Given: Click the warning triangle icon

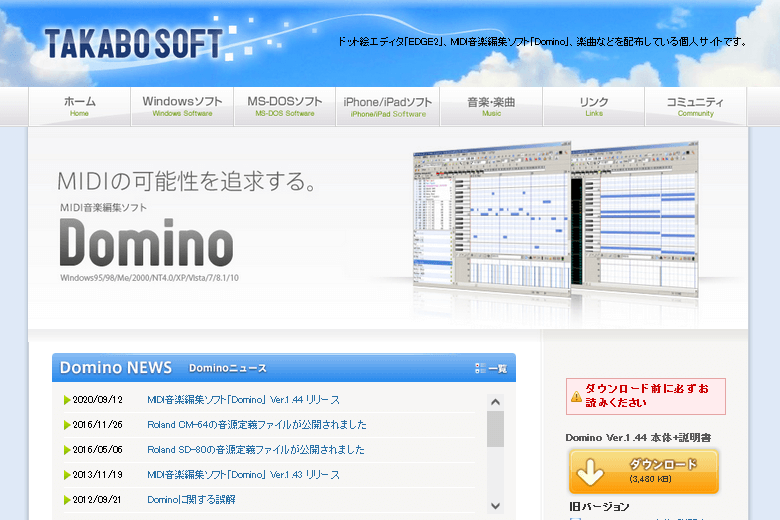Looking at the screenshot, I should point(576,396).
